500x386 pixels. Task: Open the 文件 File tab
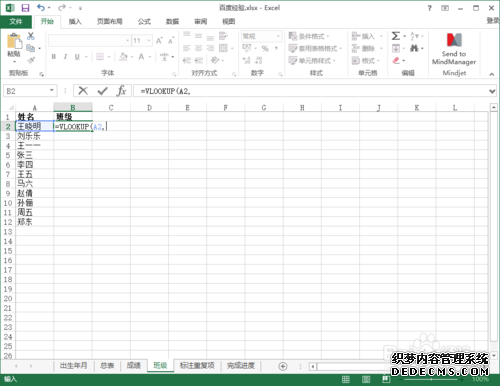(x=16, y=22)
